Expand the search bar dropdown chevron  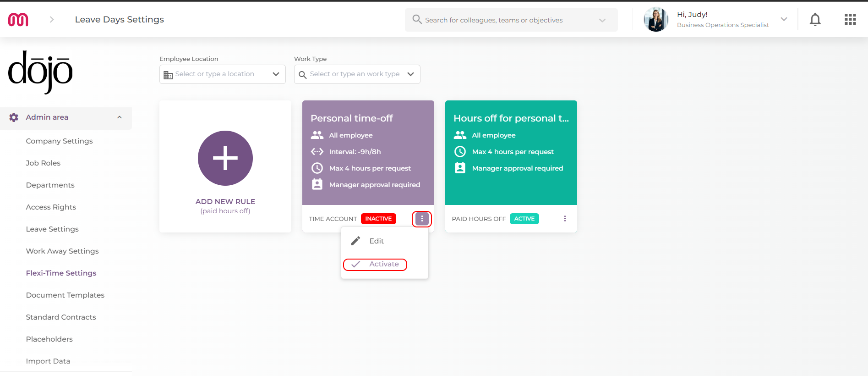click(602, 20)
